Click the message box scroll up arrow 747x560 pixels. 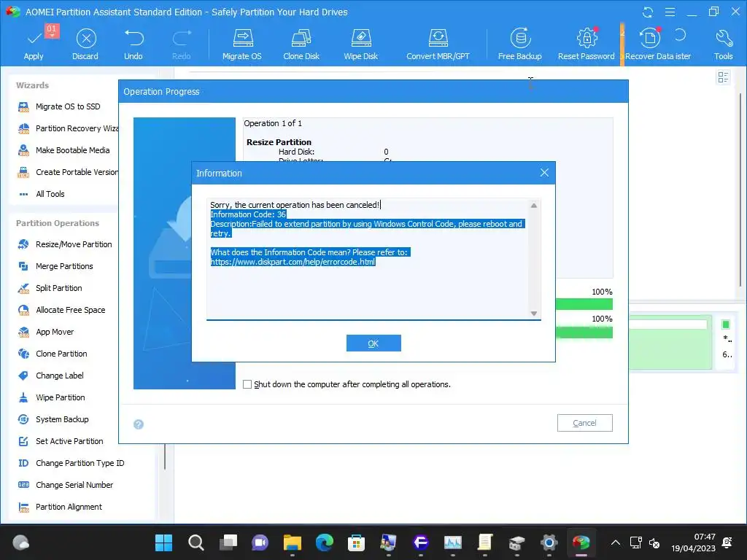click(x=534, y=206)
